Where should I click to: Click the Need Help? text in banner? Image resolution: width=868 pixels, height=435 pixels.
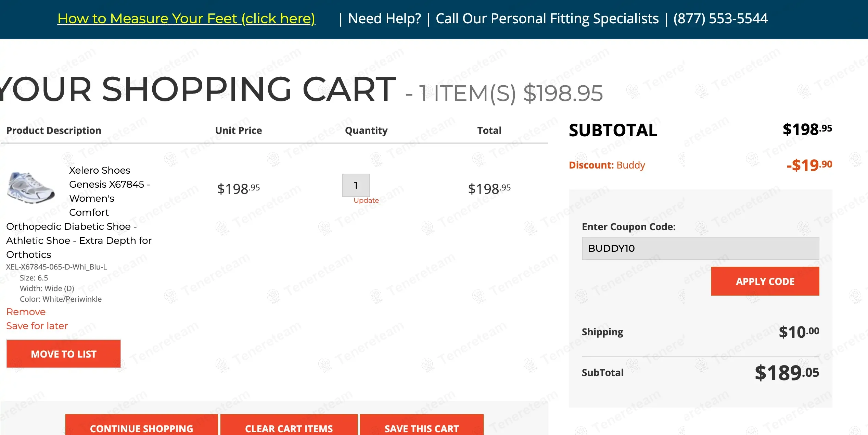click(x=384, y=18)
